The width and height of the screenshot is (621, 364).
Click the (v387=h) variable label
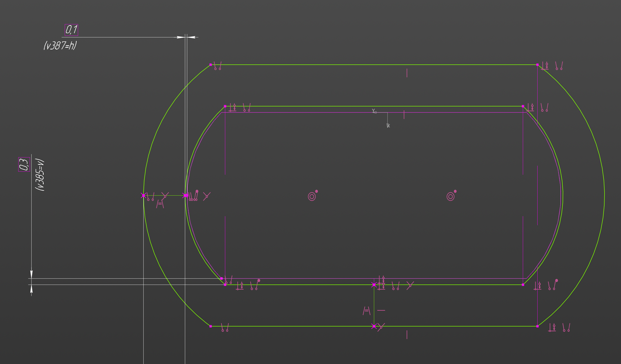60,46
